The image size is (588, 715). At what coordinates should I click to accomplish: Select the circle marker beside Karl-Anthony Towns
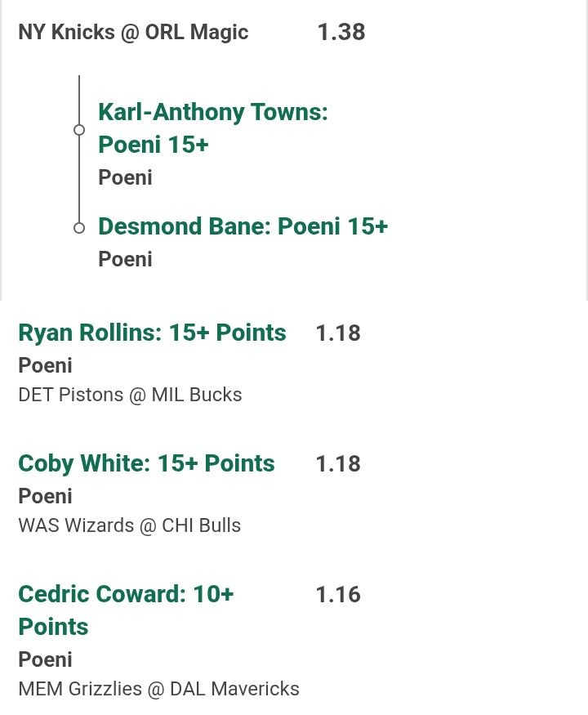pos(79,130)
